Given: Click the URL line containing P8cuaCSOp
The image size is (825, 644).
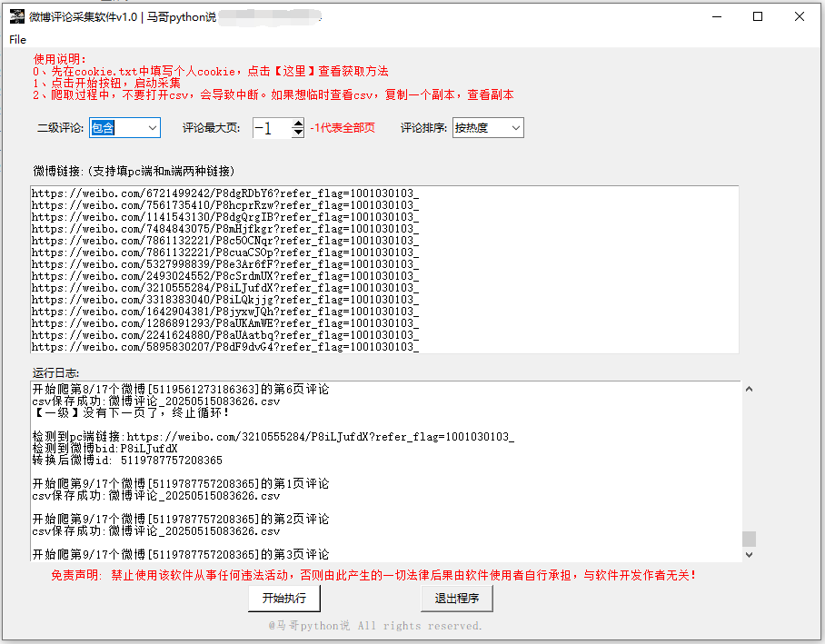Looking at the screenshot, I should [x=225, y=252].
